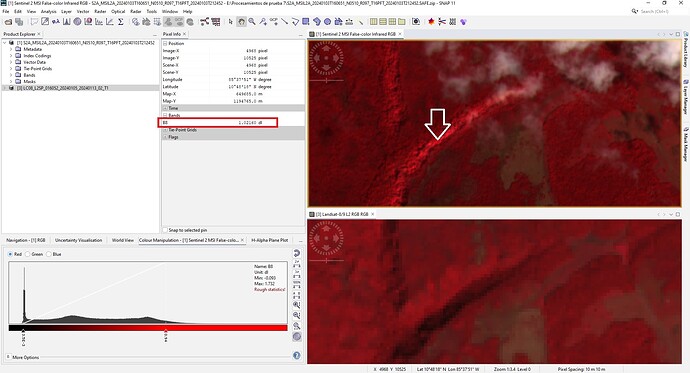The image size is (690, 373).
Task: Select the zoom magnifier tool
Action: tap(252, 22)
